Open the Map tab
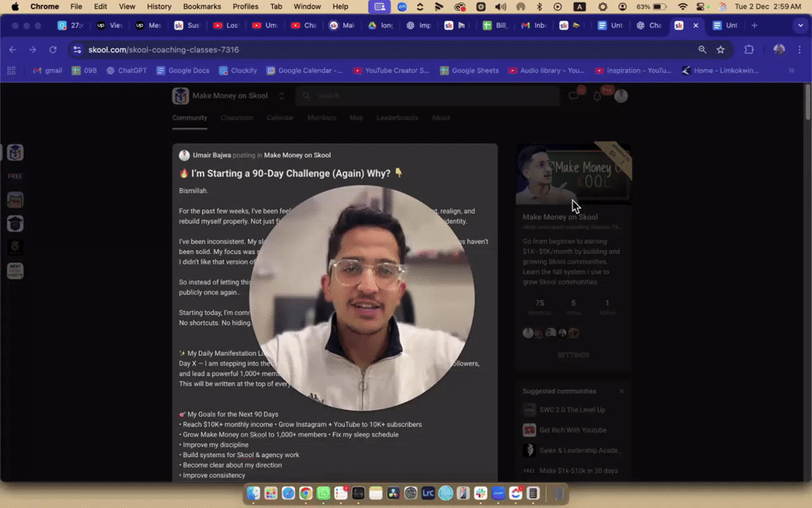Screen dimensions: 812x508 point(356,117)
